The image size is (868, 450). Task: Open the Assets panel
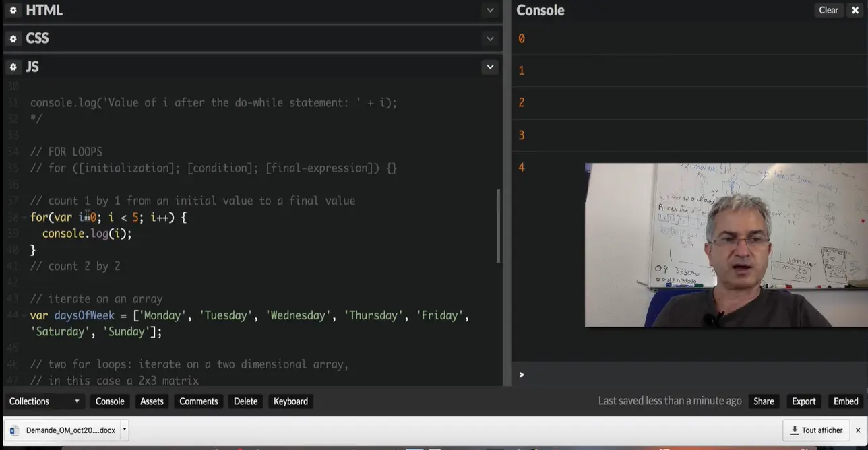[x=152, y=401]
